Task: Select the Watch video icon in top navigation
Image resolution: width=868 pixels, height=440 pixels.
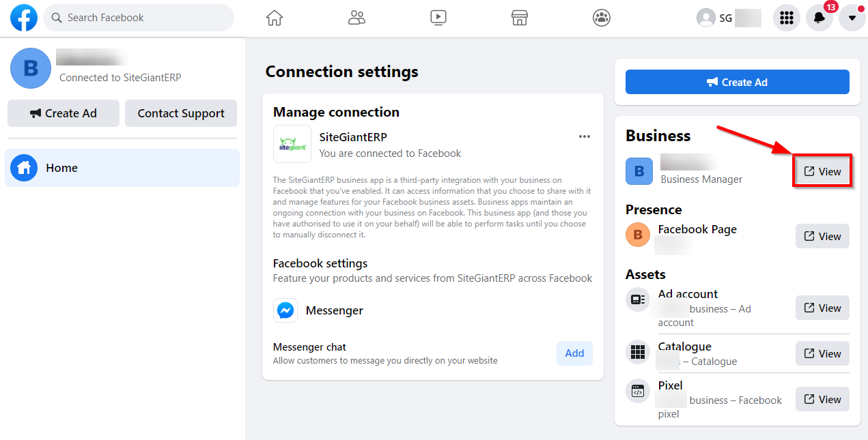Action: pos(438,18)
